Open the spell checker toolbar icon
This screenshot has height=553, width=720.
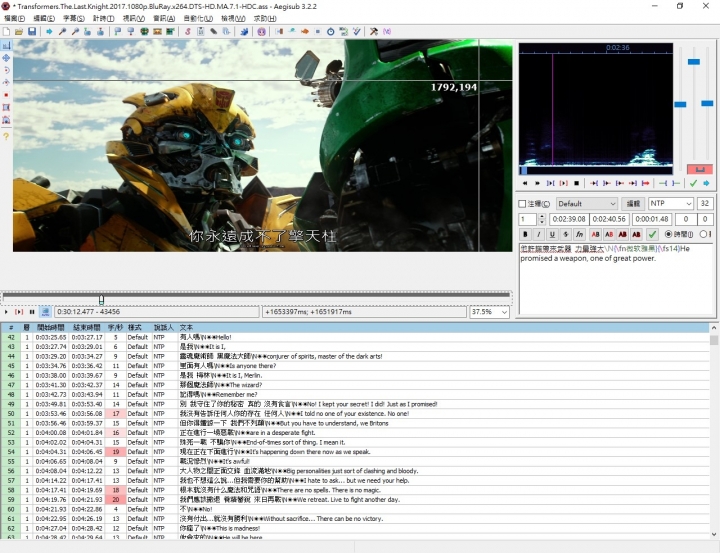point(356,32)
